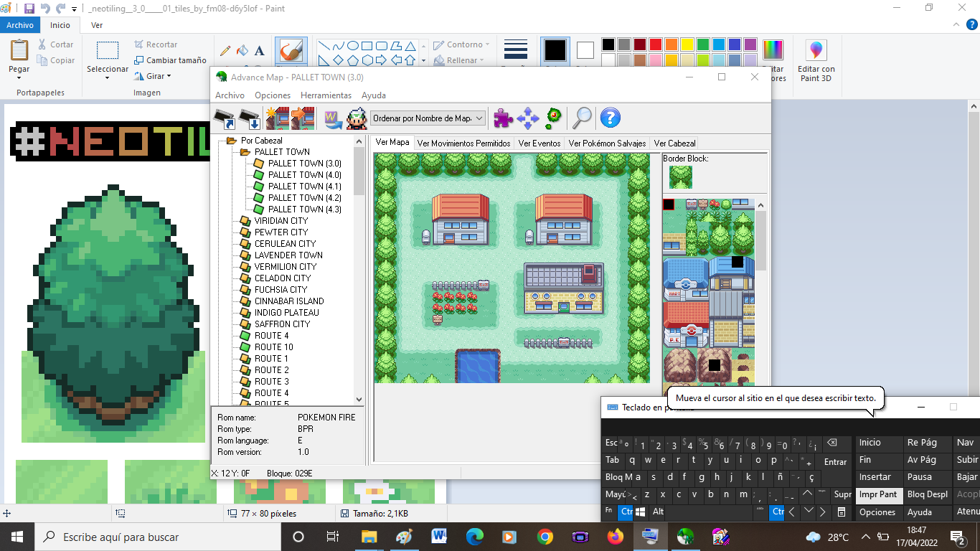Select VIRIDIAN CITY in the map list

(281, 221)
